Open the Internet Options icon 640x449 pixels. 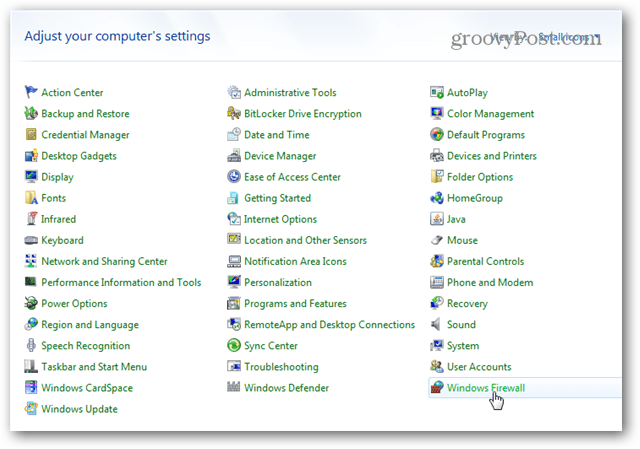234,219
